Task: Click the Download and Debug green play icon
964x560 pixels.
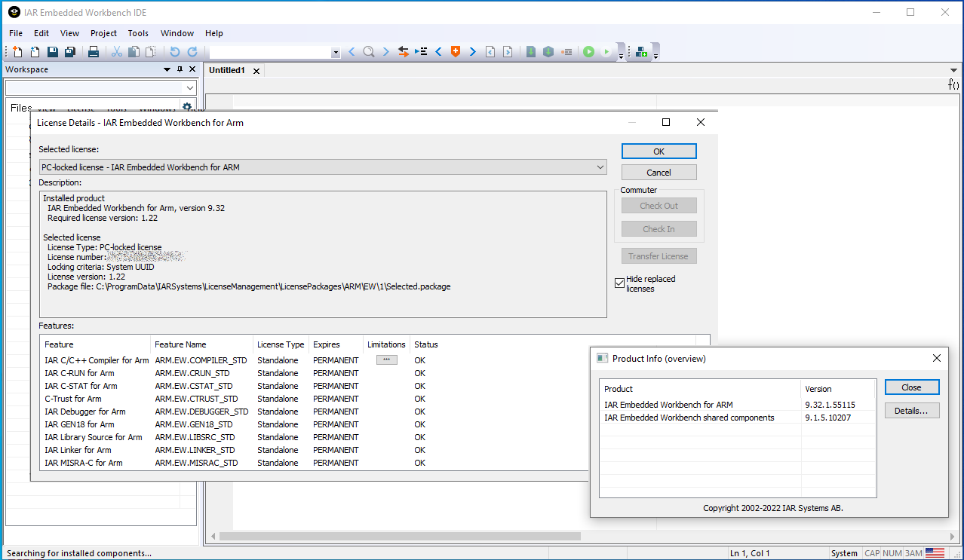Action: pos(588,52)
